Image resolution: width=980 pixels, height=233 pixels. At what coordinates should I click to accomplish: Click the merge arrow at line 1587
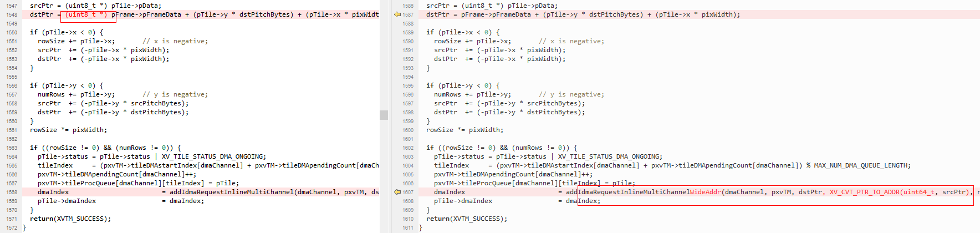(x=397, y=15)
